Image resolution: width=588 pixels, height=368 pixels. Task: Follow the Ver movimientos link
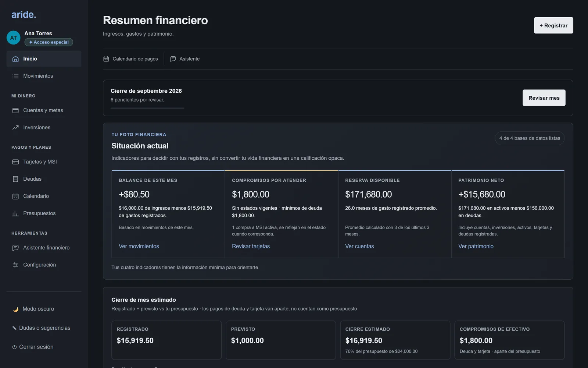pyautogui.click(x=139, y=246)
